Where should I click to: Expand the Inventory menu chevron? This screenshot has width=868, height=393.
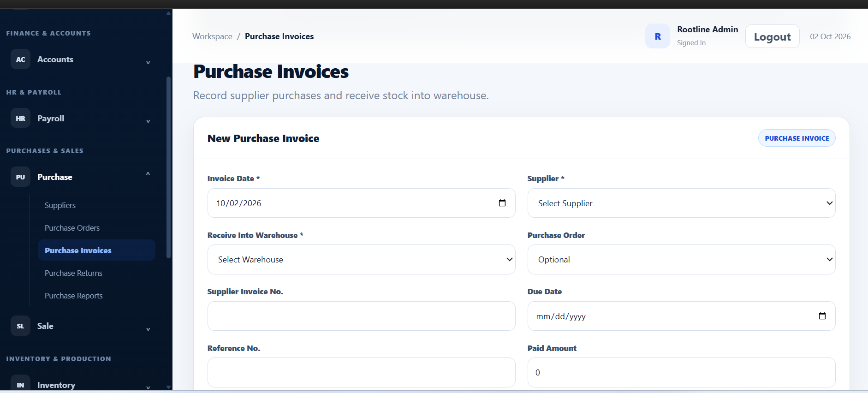point(148,387)
